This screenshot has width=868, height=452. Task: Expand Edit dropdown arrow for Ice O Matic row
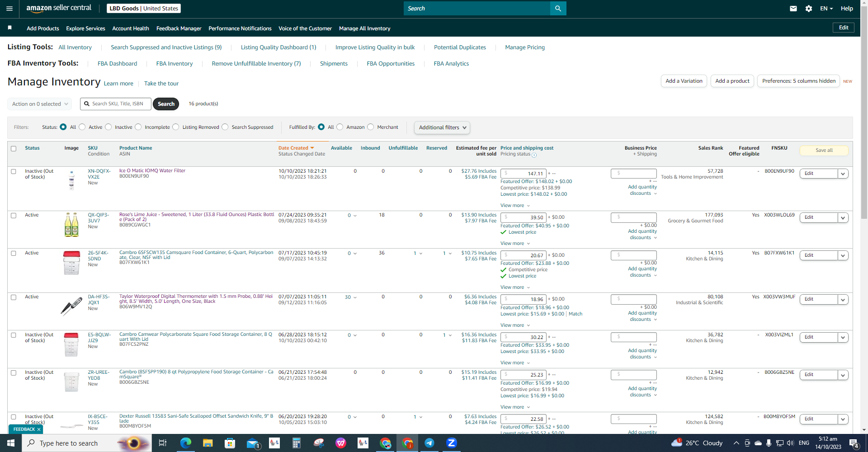pos(843,174)
